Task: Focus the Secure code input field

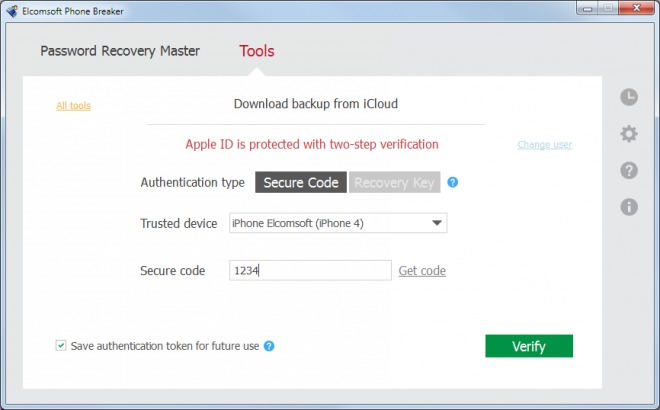Action: (x=310, y=270)
